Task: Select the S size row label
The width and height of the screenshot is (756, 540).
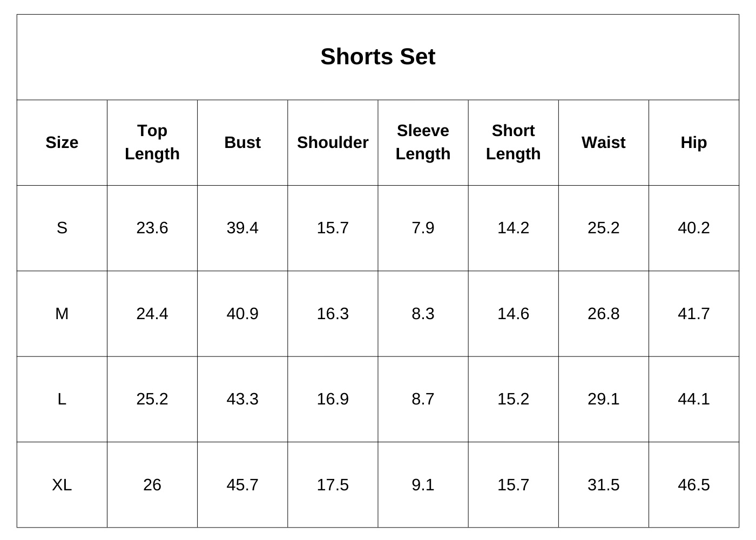Action: coord(62,228)
